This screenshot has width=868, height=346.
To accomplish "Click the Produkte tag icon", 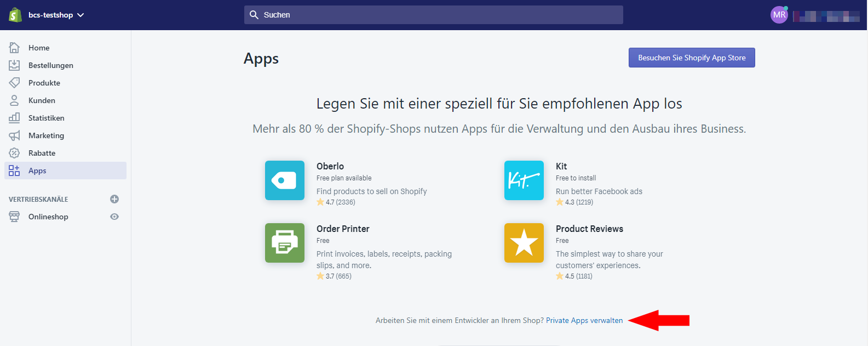I will coord(14,83).
